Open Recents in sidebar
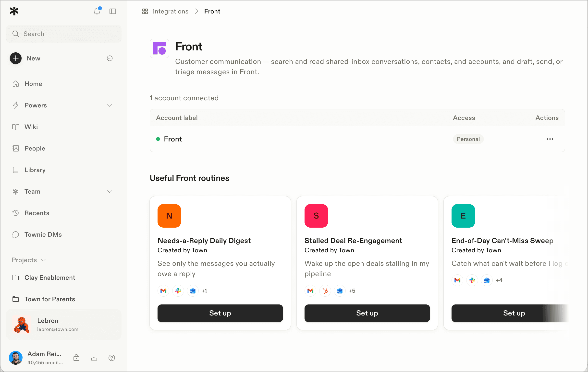 [64, 213]
